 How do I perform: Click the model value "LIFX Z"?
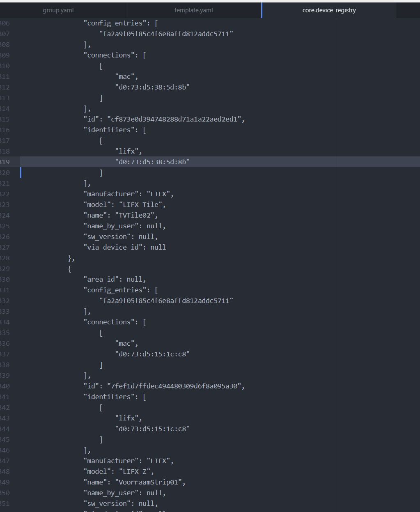coord(136,471)
